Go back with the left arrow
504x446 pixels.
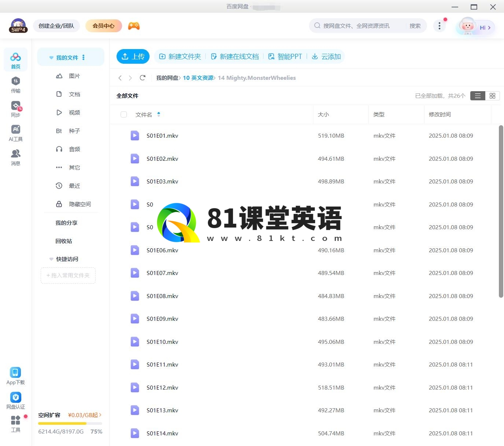click(x=120, y=78)
